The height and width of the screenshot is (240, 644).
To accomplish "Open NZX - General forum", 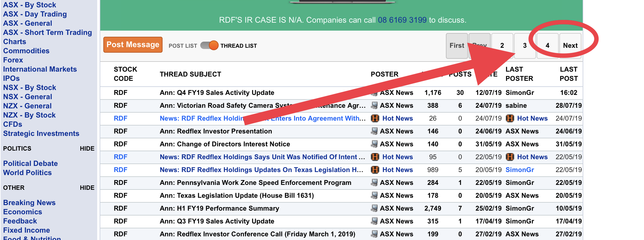I will coord(27,106).
